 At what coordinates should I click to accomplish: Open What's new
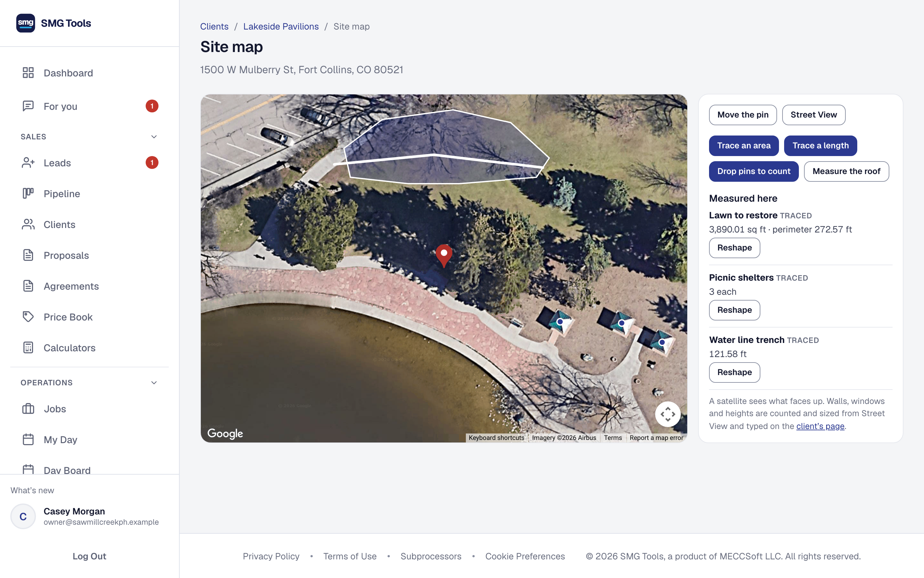click(x=32, y=490)
